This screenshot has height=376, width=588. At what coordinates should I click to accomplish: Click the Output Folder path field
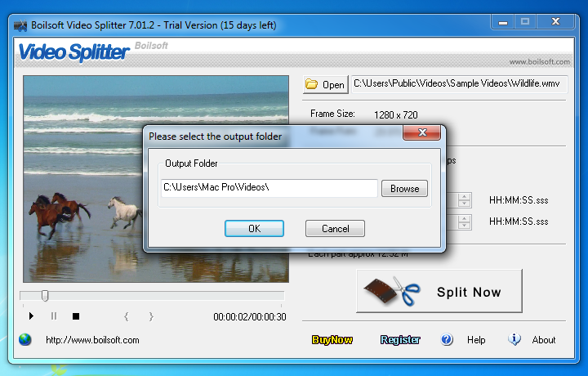pos(269,188)
